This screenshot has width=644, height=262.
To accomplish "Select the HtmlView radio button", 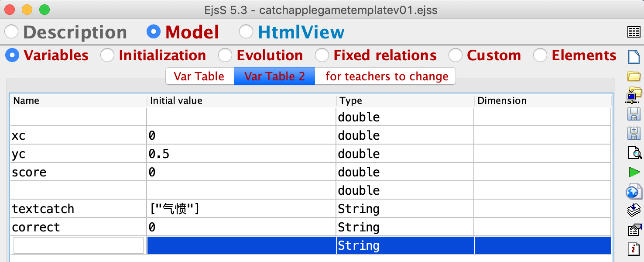I will pyautogui.click(x=246, y=32).
